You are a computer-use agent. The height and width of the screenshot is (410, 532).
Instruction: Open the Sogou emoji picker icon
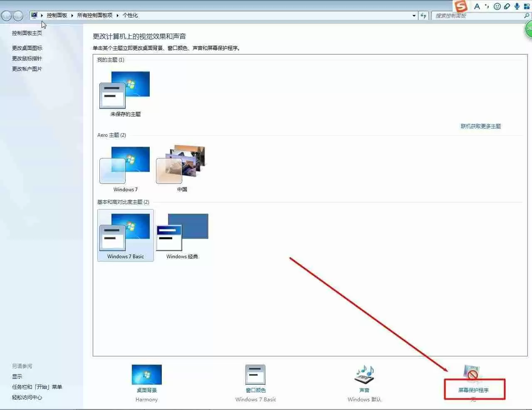click(x=497, y=6)
